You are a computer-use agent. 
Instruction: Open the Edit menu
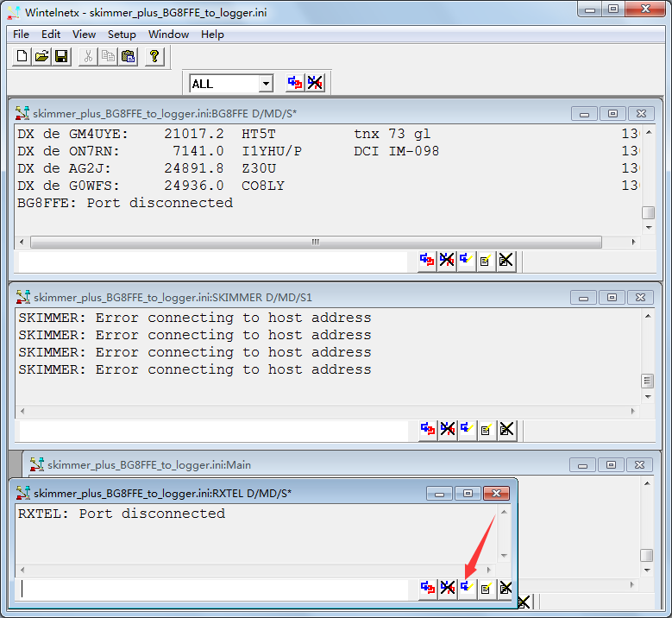click(51, 35)
